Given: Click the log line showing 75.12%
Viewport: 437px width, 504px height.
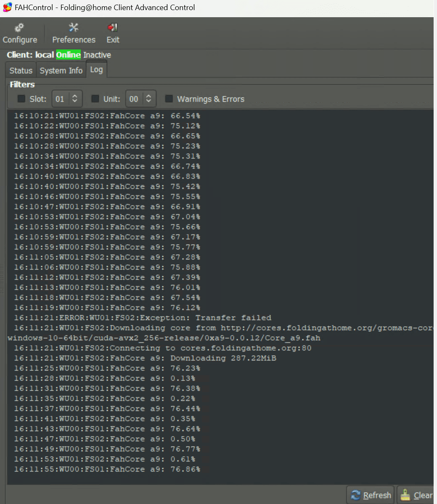Looking at the screenshot, I should point(107,126).
